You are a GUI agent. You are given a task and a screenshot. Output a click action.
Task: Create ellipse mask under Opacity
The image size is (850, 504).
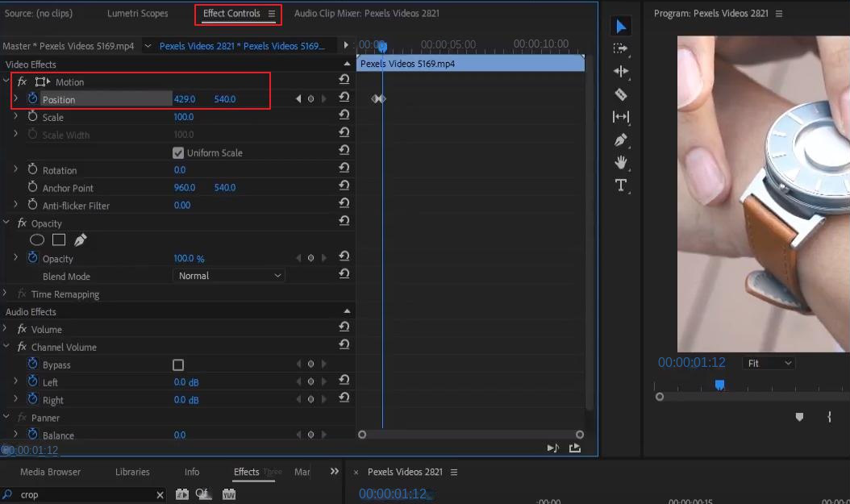click(x=37, y=240)
